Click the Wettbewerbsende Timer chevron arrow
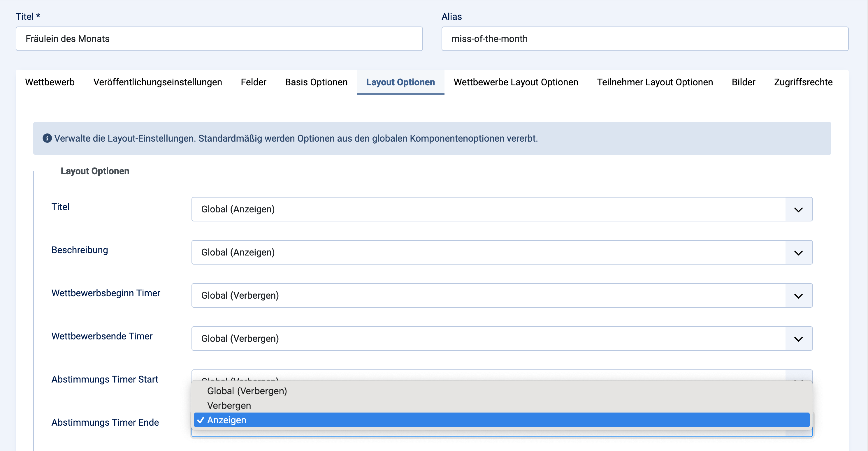 (798, 339)
